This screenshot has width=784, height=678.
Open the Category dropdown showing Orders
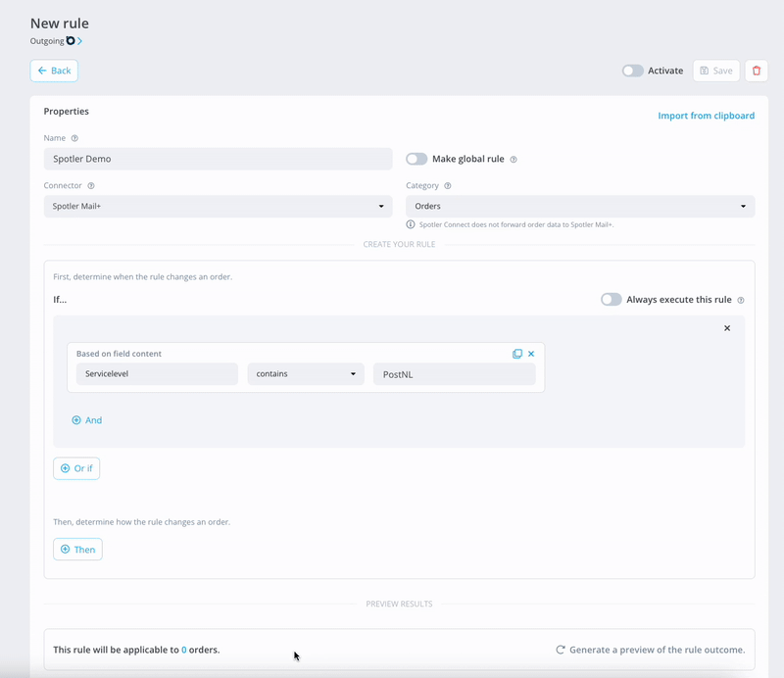(580, 206)
